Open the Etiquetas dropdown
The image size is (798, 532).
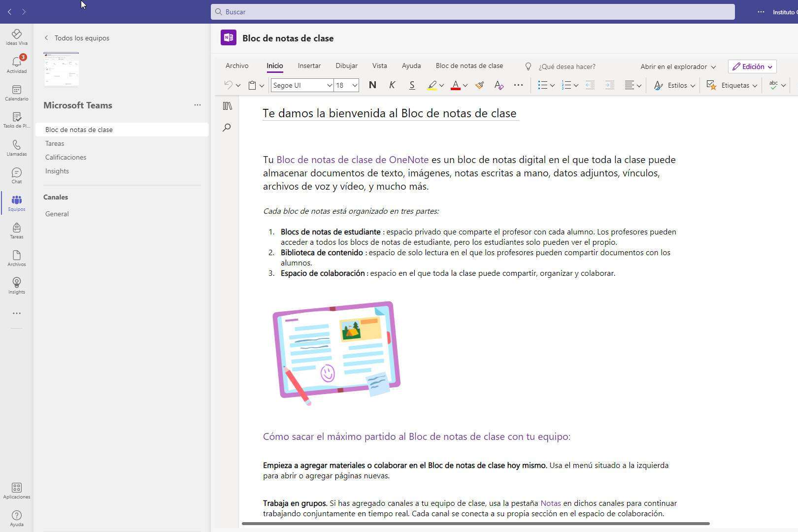coord(731,85)
